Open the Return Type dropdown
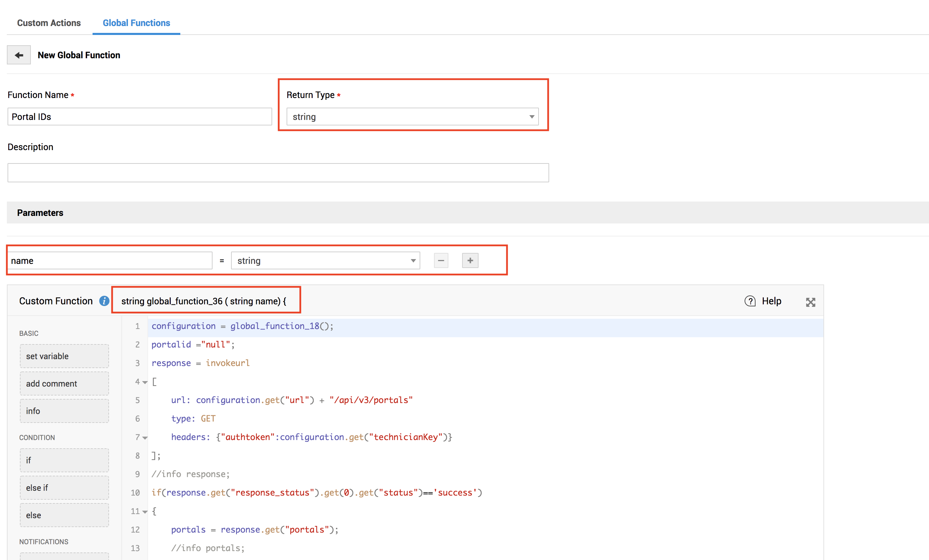The height and width of the screenshot is (560, 929). coord(412,117)
